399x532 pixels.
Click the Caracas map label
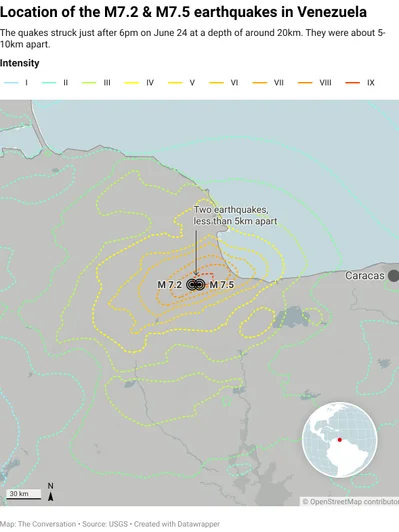[365, 276]
